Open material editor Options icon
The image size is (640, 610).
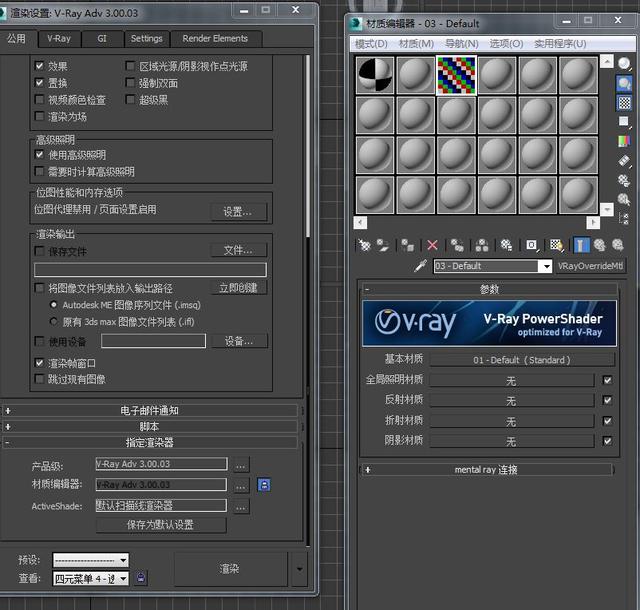pos(624,180)
